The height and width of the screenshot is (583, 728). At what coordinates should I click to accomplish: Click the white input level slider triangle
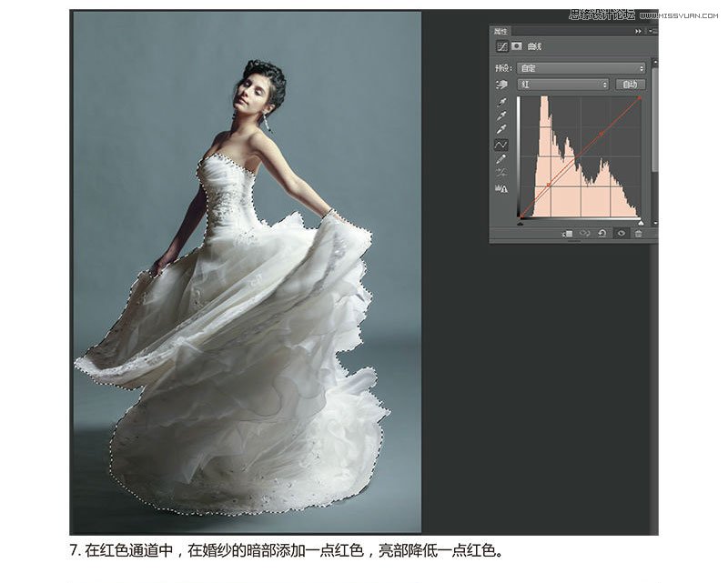tap(642, 223)
